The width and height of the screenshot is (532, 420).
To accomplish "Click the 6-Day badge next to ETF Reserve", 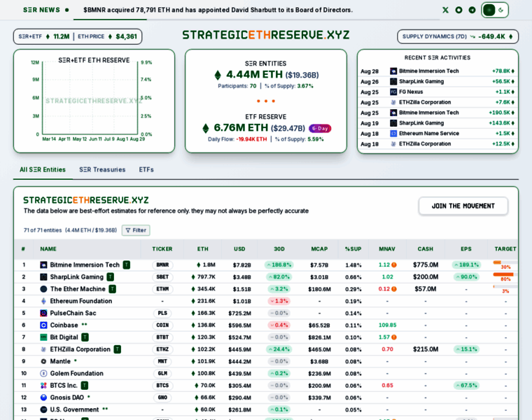I will pyautogui.click(x=320, y=129).
